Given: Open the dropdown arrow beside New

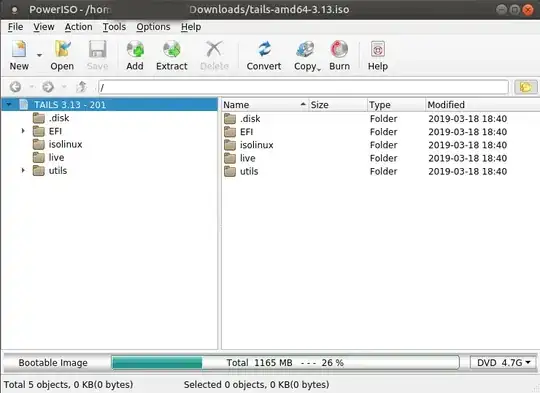Looking at the screenshot, I should pos(40,55).
